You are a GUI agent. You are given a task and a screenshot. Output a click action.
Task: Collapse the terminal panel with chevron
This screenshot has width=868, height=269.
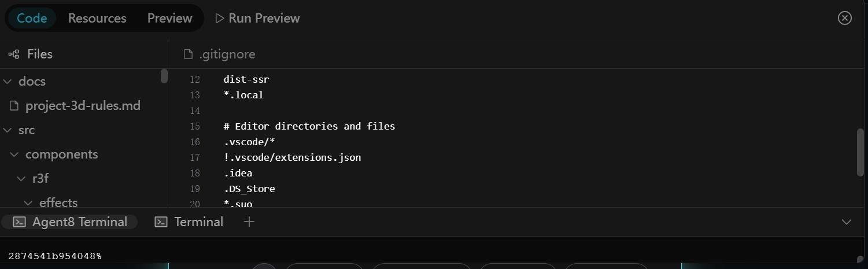847,222
